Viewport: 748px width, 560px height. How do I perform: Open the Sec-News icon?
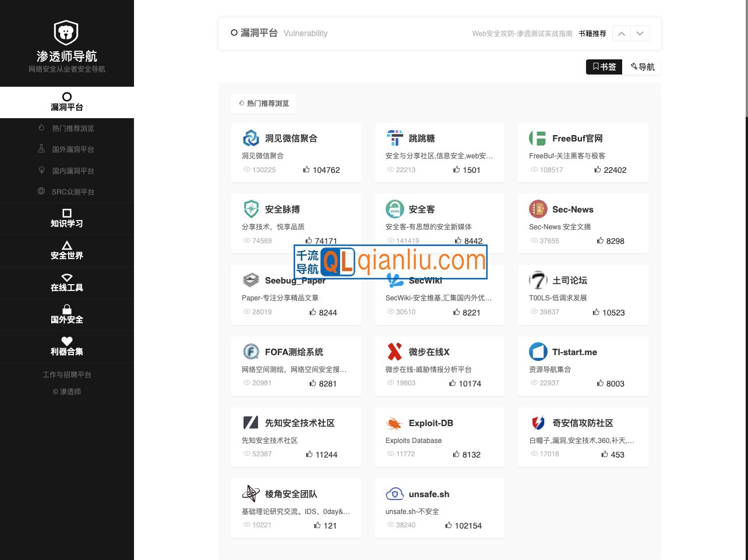click(537, 209)
